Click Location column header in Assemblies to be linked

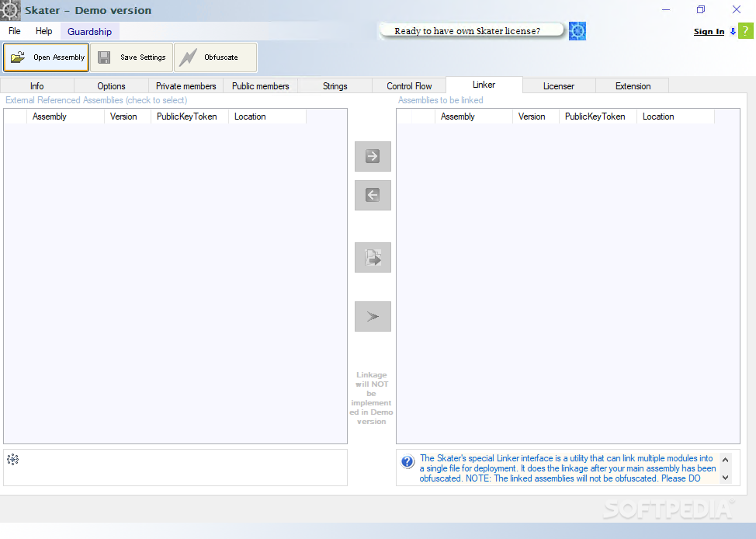[x=676, y=116]
